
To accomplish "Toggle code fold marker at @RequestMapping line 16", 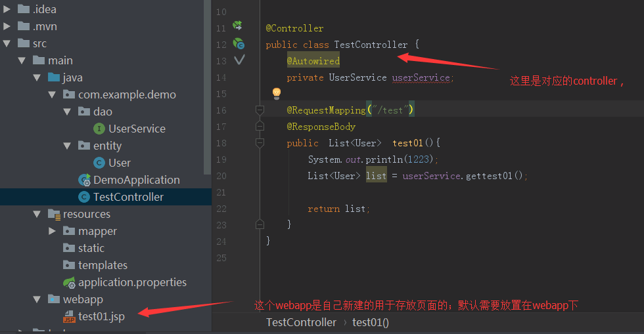I will click(x=260, y=110).
